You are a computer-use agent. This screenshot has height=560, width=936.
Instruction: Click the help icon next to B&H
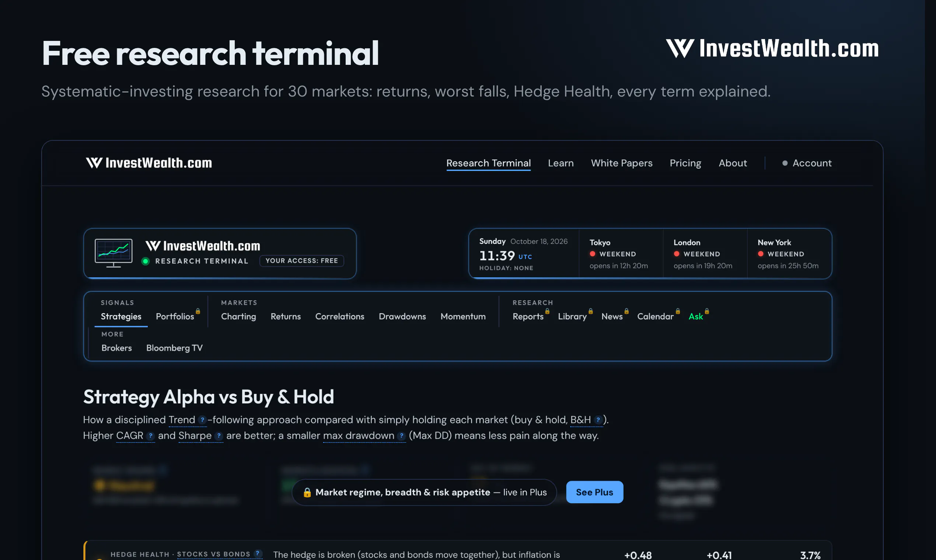598,420
